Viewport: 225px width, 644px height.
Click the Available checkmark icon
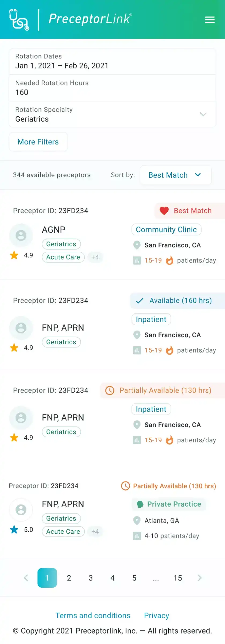140,301
